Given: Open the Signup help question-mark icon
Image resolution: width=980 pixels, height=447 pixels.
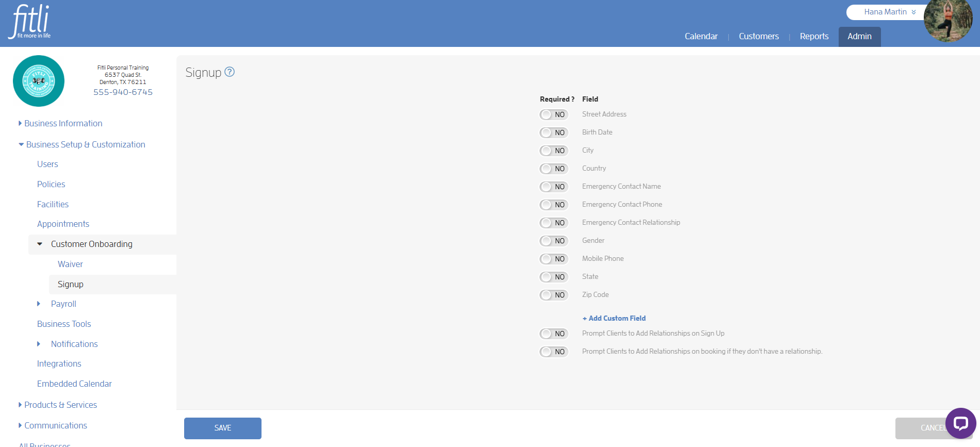Looking at the screenshot, I should (x=230, y=72).
